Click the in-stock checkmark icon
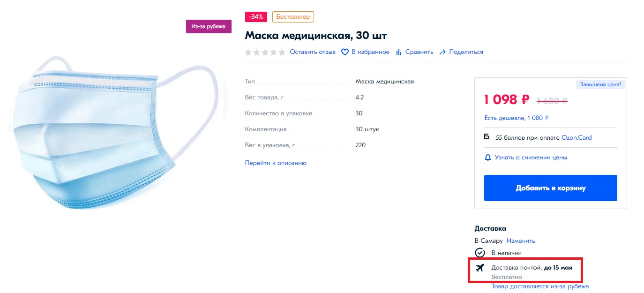This screenshot has width=644, height=293. [479, 253]
